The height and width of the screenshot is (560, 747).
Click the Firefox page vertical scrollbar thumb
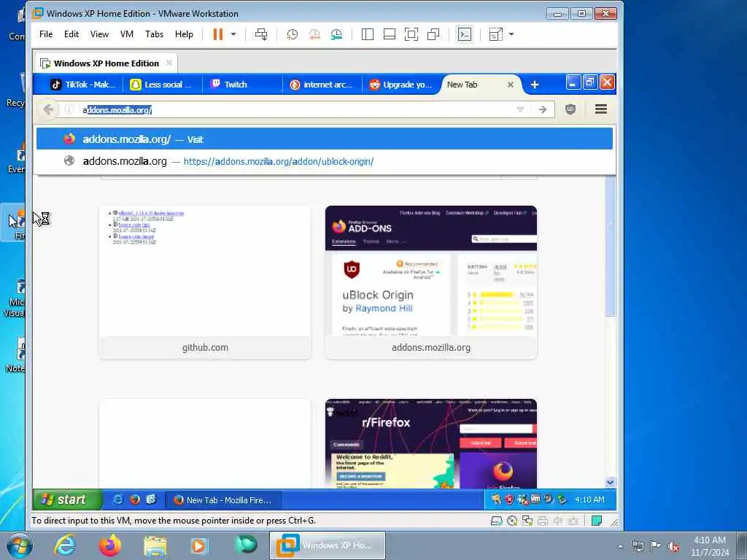click(610, 245)
